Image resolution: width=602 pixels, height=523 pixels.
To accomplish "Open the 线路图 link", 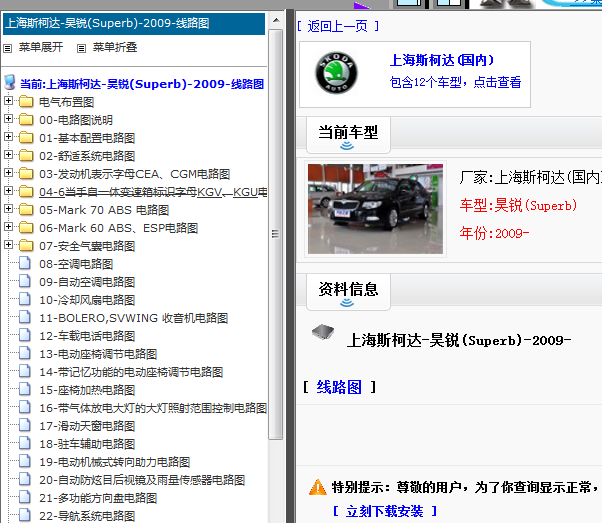I will click(x=339, y=387).
